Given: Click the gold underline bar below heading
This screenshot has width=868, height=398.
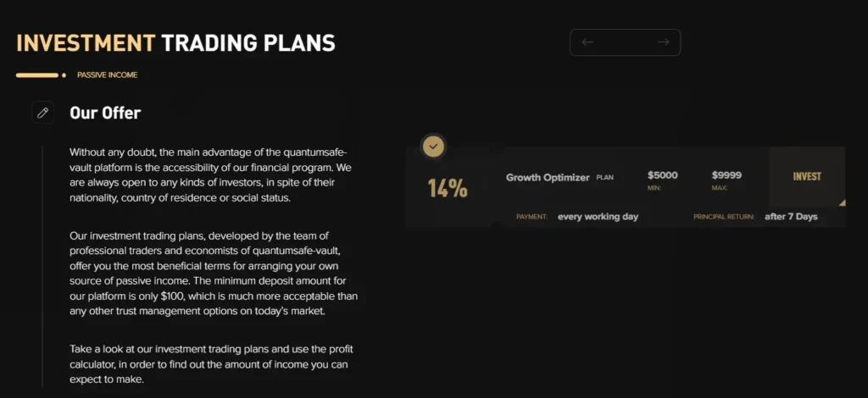Looking at the screenshot, I should (x=36, y=75).
